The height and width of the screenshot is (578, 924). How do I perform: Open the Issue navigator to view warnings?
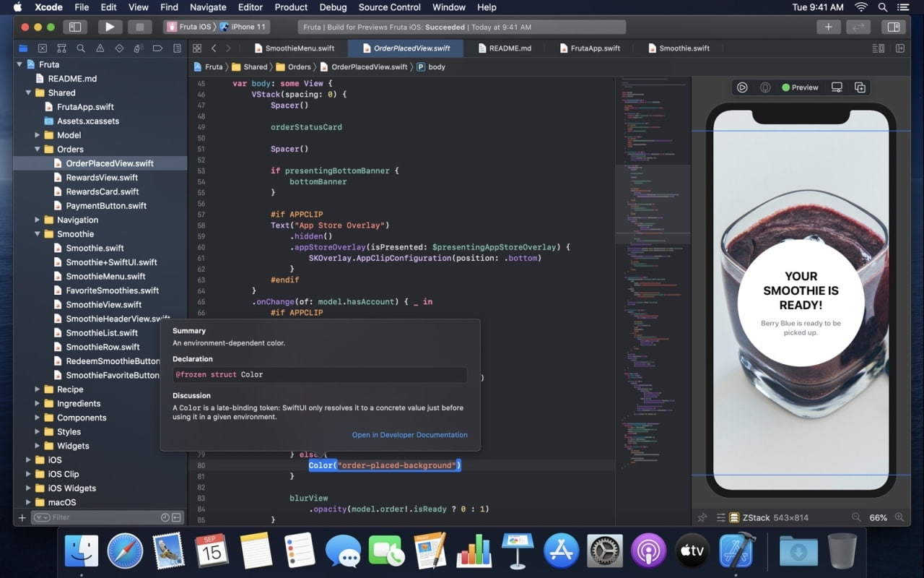click(100, 48)
